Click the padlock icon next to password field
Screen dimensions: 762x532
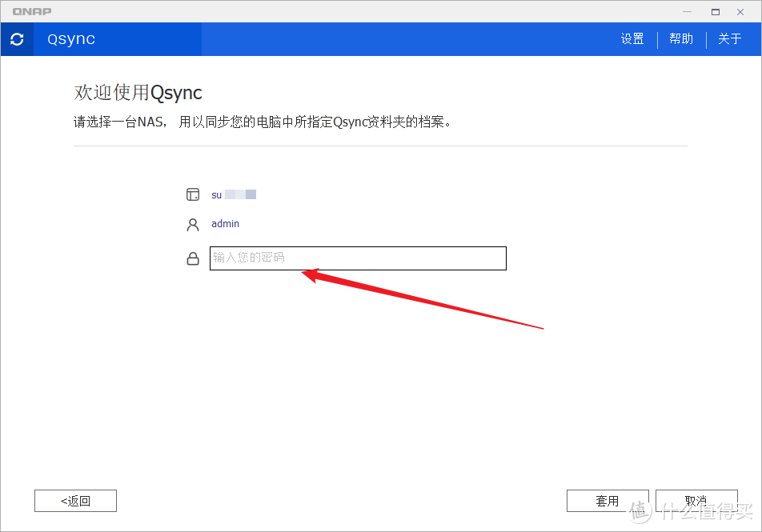193,258
